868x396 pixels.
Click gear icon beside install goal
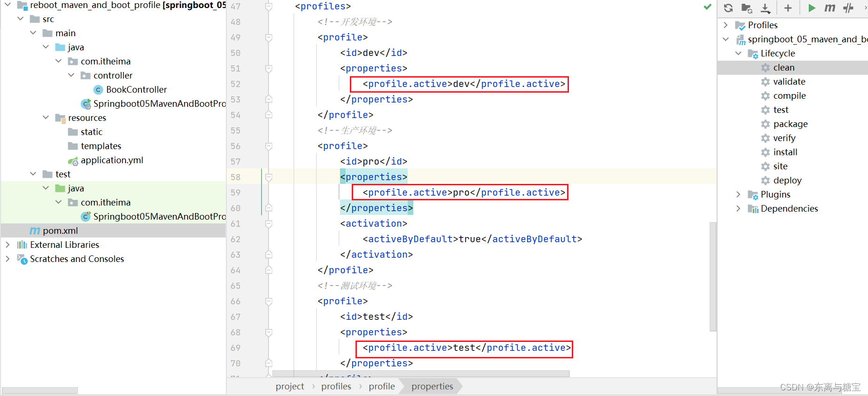click(x=765, y=152)
